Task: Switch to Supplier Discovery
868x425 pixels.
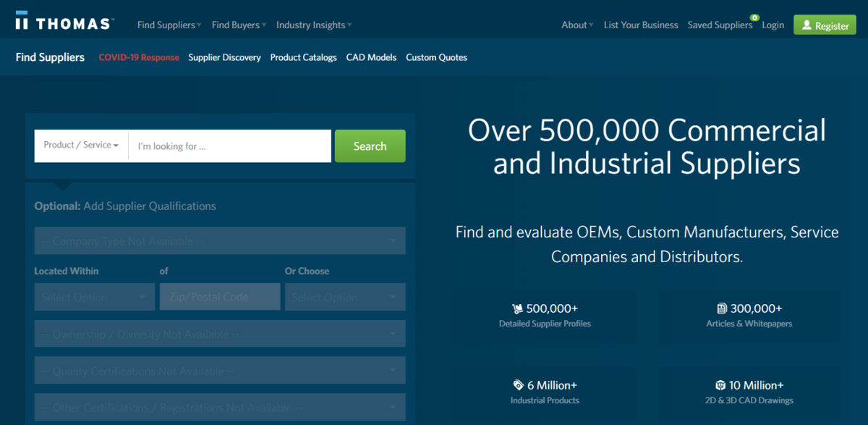Action: tap(225, 58)
